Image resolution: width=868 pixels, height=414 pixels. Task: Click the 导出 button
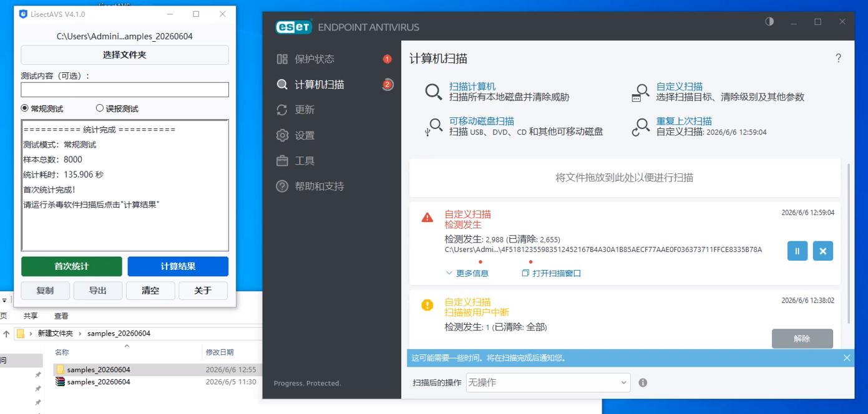point(98,291)
